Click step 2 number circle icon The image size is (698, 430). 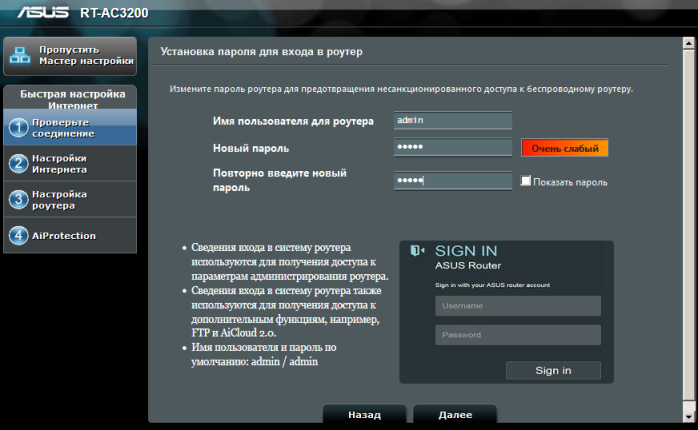[x=19, y=164]
